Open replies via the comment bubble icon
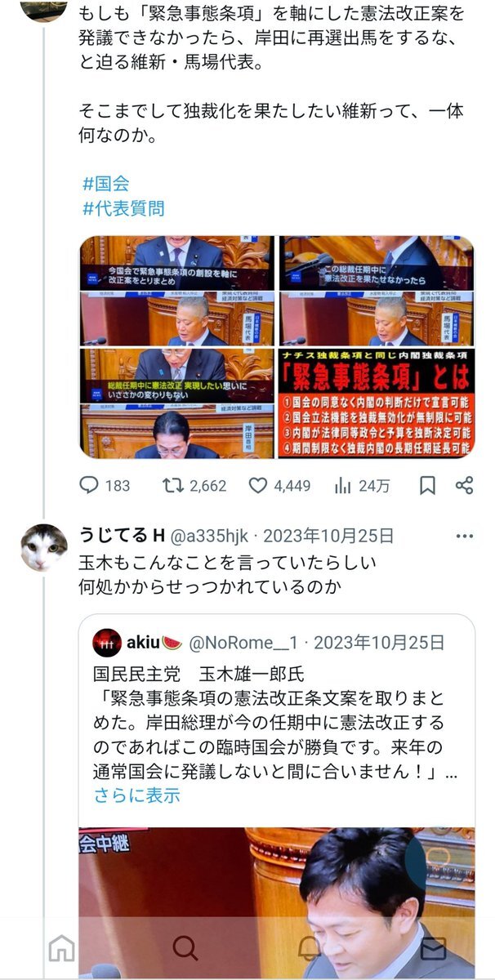Viewport: 495px width, 980px height. [89, 485]
